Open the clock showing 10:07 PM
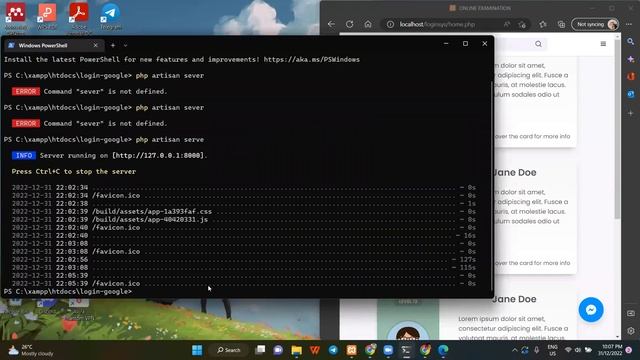This screenshot has width=640, height=360. [x=610, y=350]
